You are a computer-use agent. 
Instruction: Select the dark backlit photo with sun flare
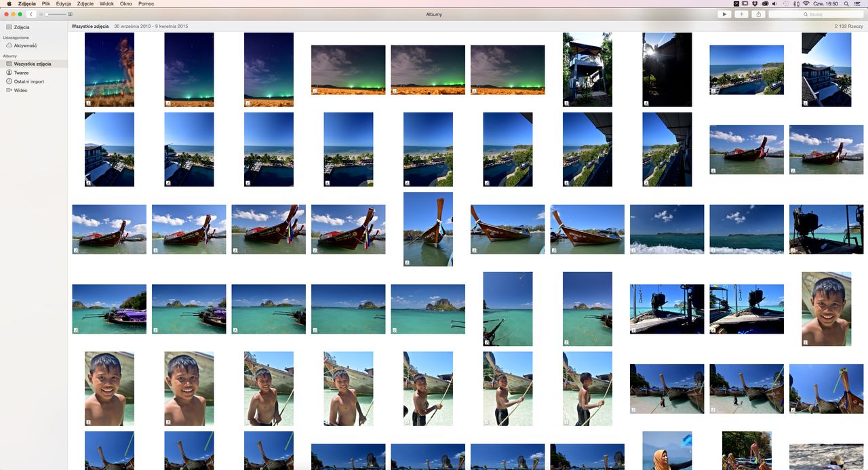point(667,70)
